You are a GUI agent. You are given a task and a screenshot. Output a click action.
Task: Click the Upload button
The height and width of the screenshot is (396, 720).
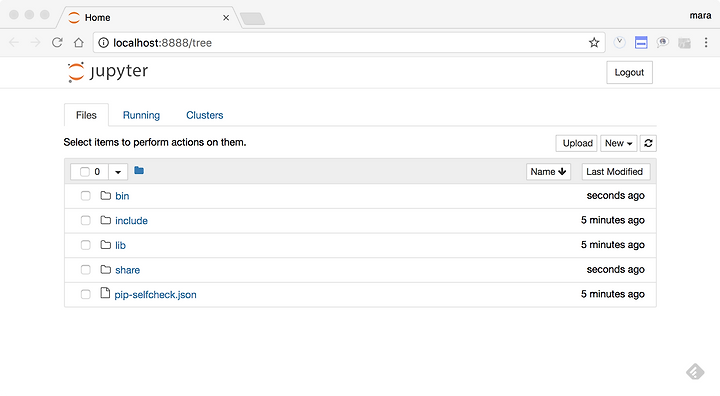(577, 143)
